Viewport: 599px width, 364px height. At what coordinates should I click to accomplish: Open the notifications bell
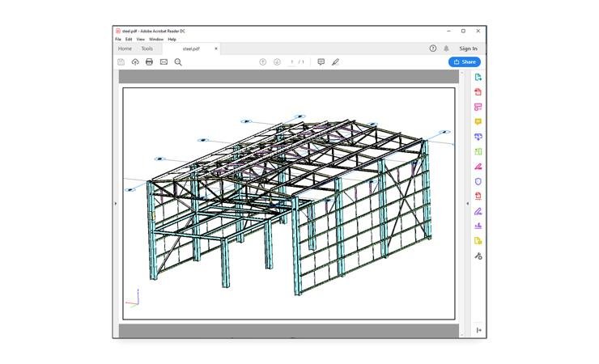(x=446, y=49)
